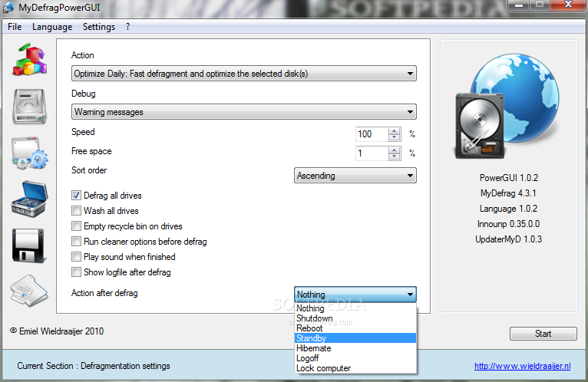Open the File menu
The height and width of the screenshot is (382, 588).
15,27
